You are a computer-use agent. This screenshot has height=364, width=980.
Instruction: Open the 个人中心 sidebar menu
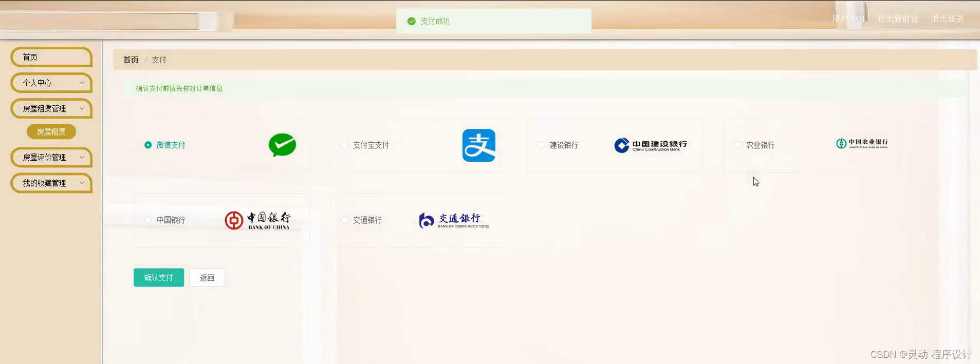coord(51,83)
